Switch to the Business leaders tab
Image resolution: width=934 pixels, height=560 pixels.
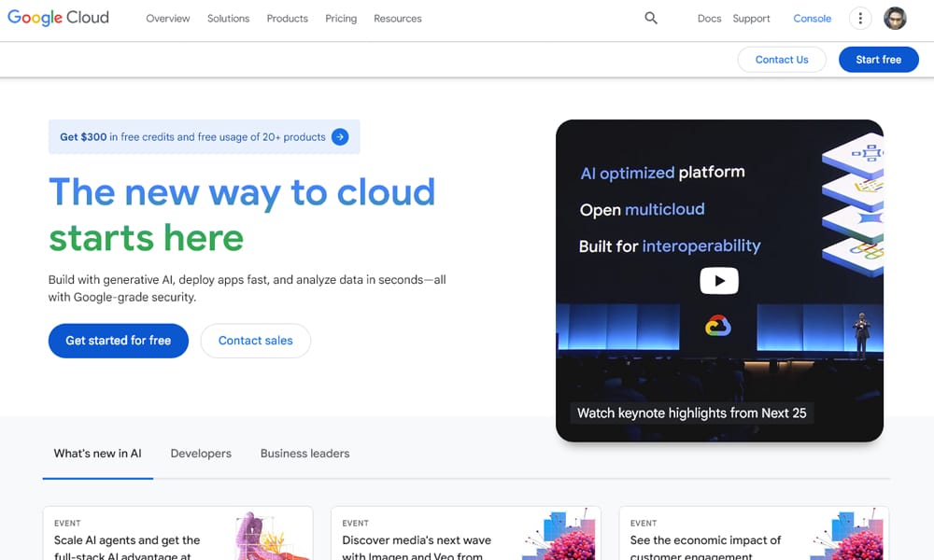coord(304,454)
